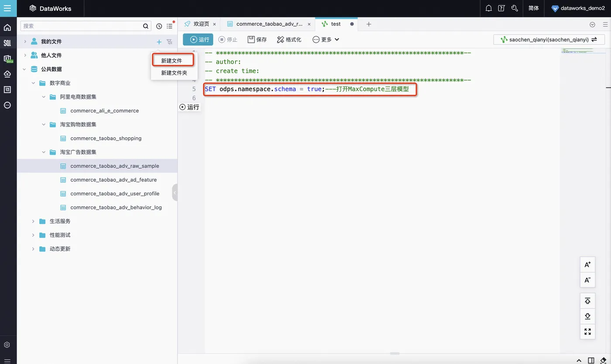Expand the 他人文件 tree node
Viewport: 611px width, 364px height.
(x=25, y=55)
